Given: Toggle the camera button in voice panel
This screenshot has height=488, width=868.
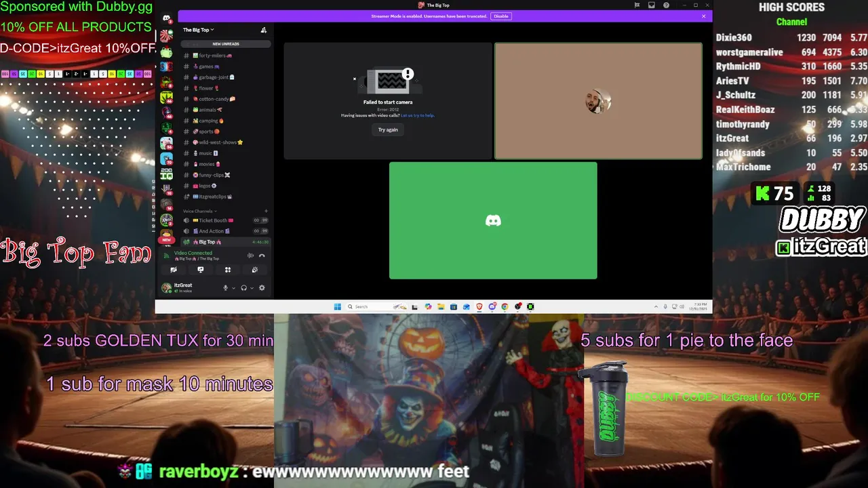Looking at the screenshot, I should coord(174,270).
